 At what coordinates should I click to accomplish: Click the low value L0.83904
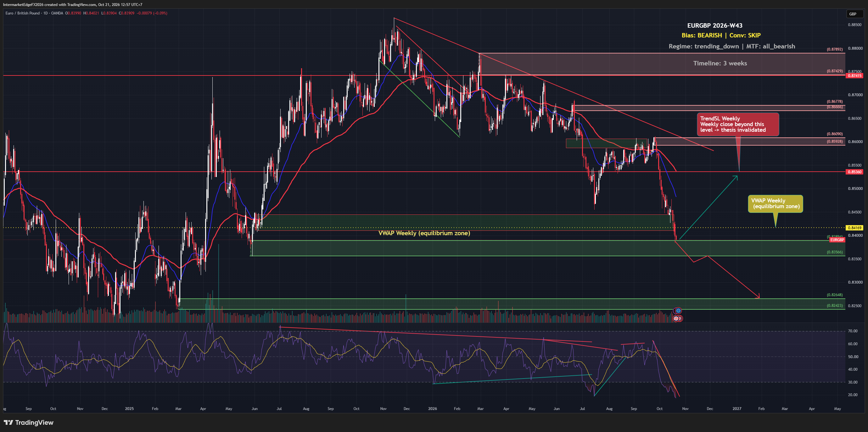(109, 13)
